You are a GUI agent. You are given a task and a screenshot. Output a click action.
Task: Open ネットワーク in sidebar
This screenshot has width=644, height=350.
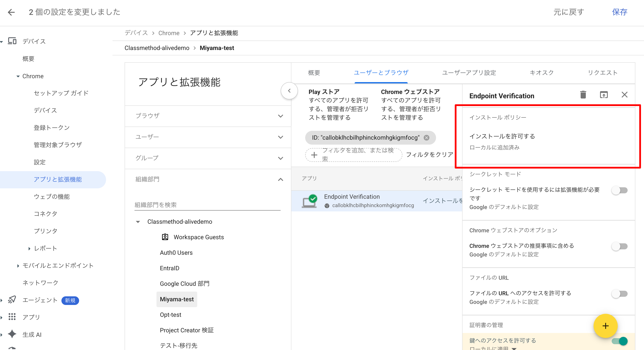coord(41,283)
